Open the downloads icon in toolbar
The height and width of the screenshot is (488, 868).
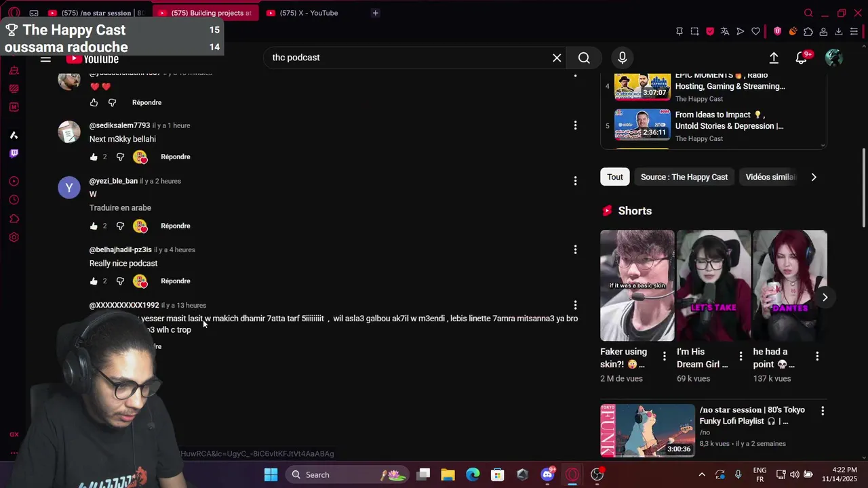pos(839,31)
